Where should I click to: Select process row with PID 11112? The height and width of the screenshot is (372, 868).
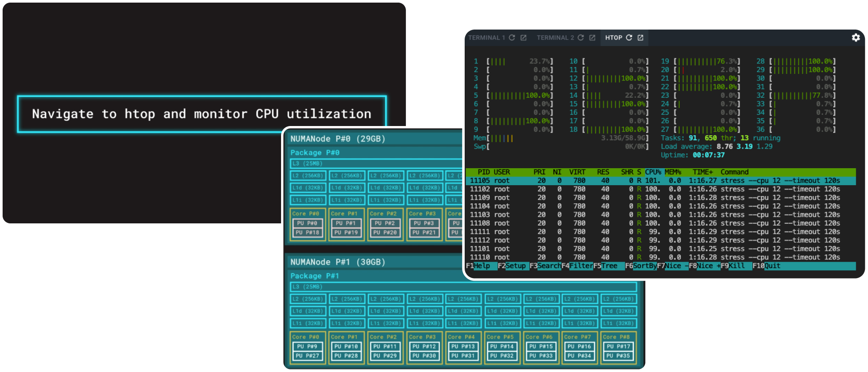click(x=660, y=240)
